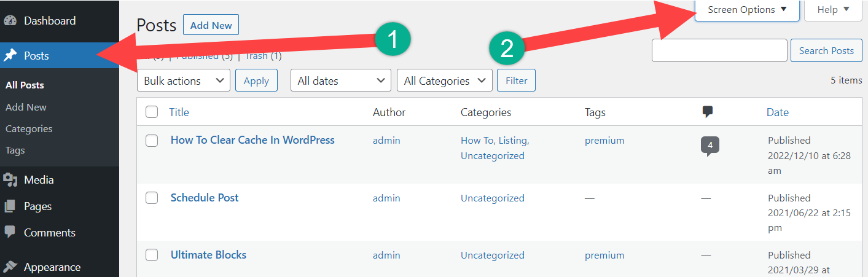
Task: Click the Appearance paintbrush icon
Action: [x=10, y=267]
